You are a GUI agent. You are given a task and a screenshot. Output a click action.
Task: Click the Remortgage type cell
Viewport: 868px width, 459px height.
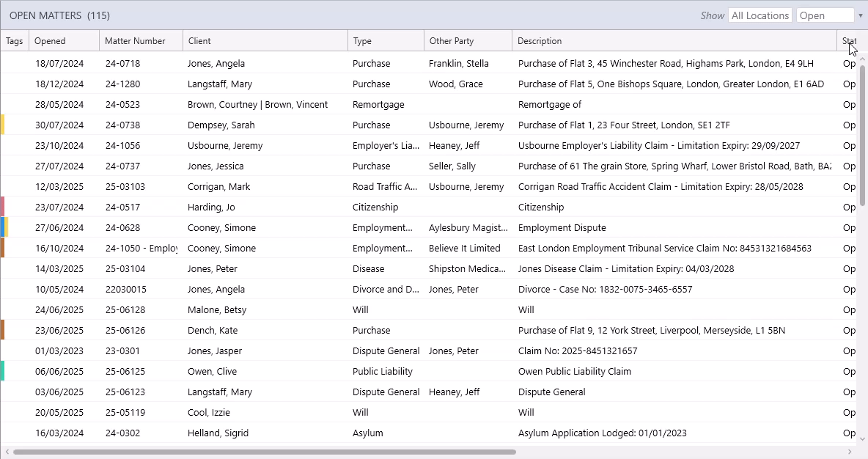pyautogui.click(x=378, y=105)
